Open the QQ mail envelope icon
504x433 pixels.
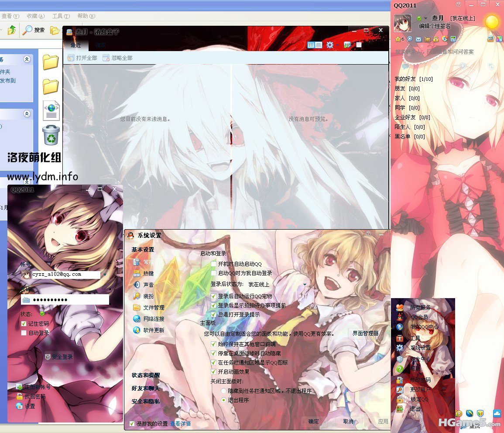(418, 39)
